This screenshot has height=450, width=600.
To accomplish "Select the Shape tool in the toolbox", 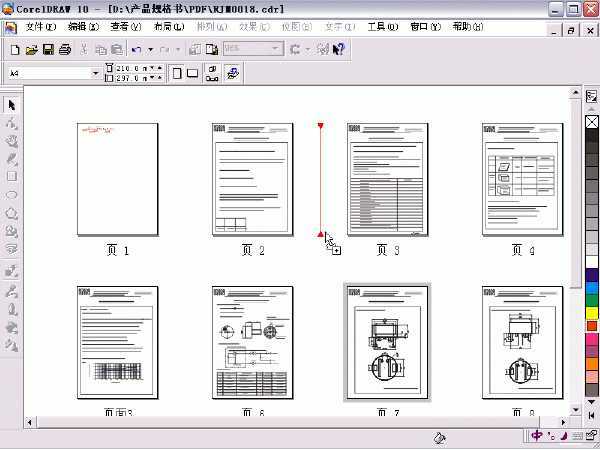I will [11, 123].
